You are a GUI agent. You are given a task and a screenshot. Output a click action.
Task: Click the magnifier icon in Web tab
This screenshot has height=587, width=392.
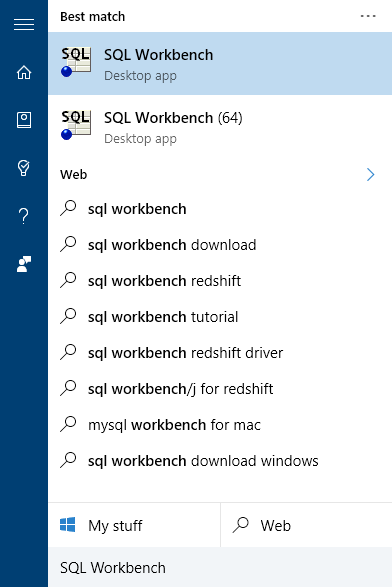coord(240,524)
